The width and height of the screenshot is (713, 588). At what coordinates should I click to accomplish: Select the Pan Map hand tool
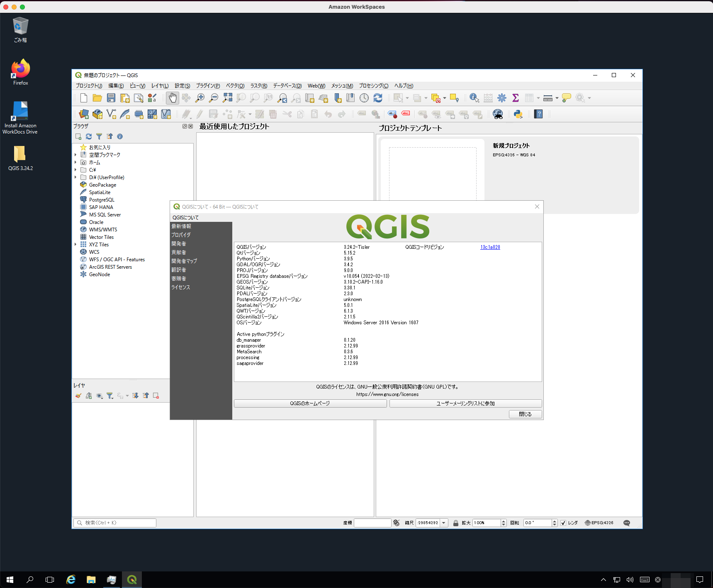[x=173, y=98]
